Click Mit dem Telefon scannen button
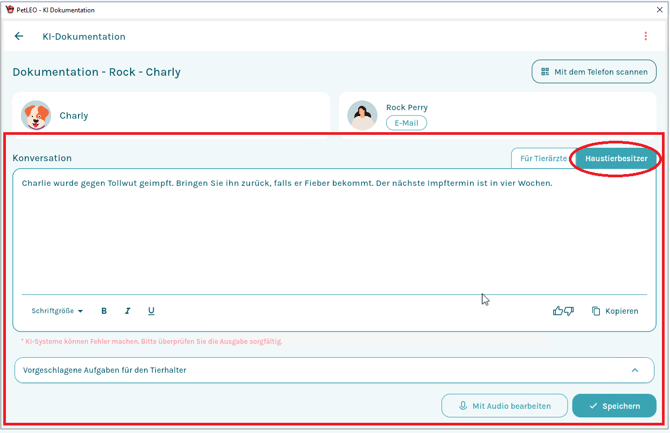 point(594,72)
